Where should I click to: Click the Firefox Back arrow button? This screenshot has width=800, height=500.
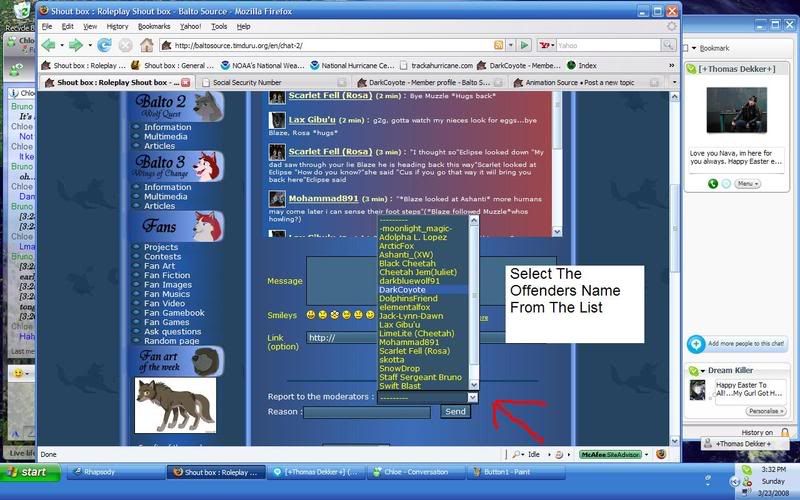49,45
